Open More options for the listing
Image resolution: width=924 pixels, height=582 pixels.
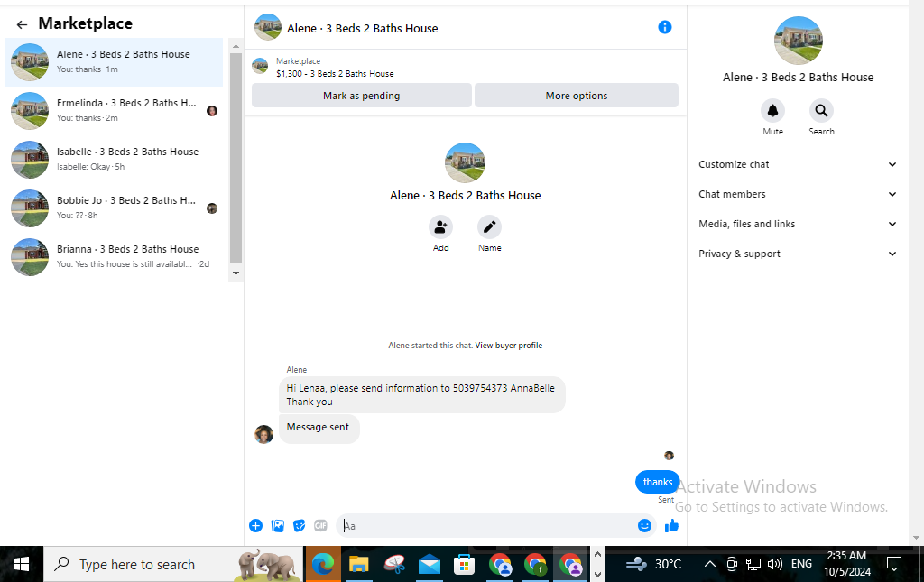tap(577, 96)
